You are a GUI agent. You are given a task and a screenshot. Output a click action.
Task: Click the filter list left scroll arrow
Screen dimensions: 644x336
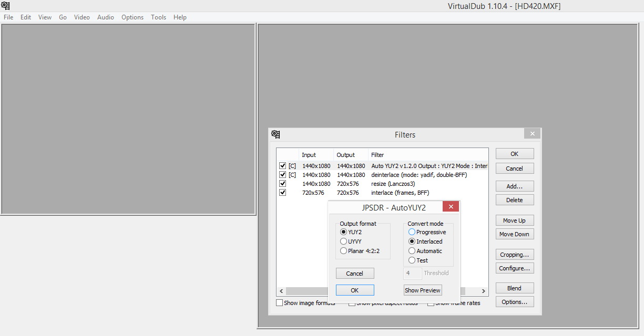pyautogui.click(x=281, y=291)
